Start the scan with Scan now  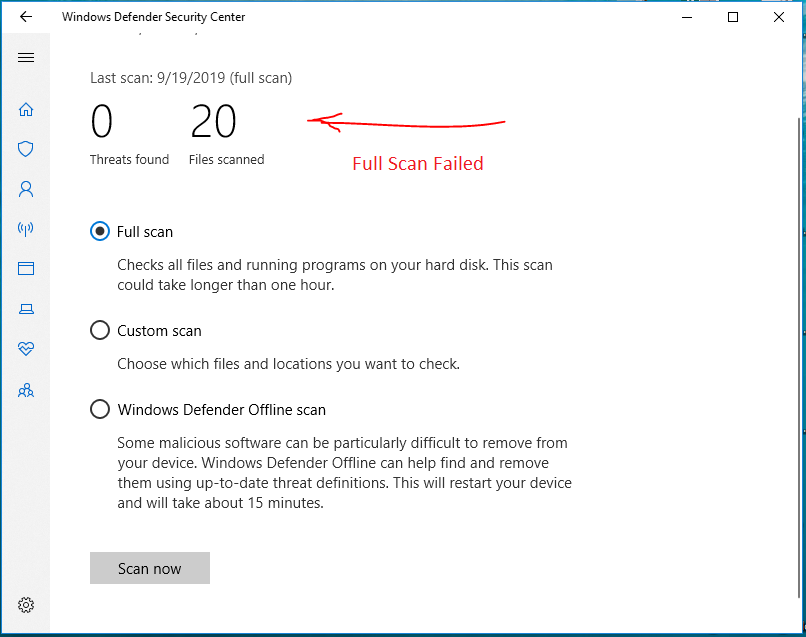(150, 568)
